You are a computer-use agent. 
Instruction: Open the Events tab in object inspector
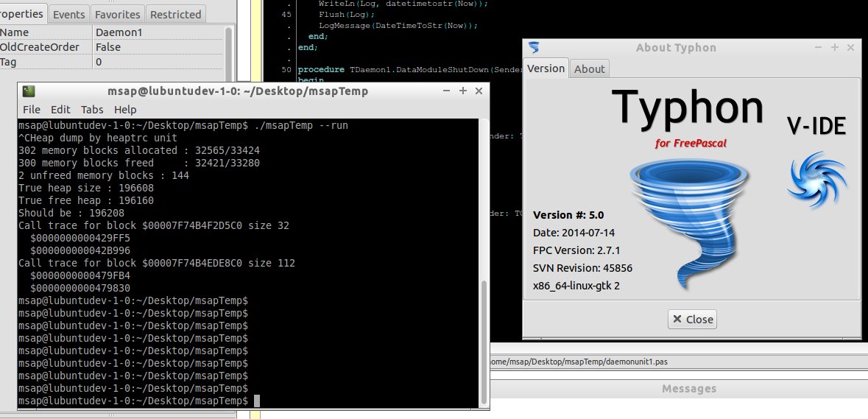(68, 15)
